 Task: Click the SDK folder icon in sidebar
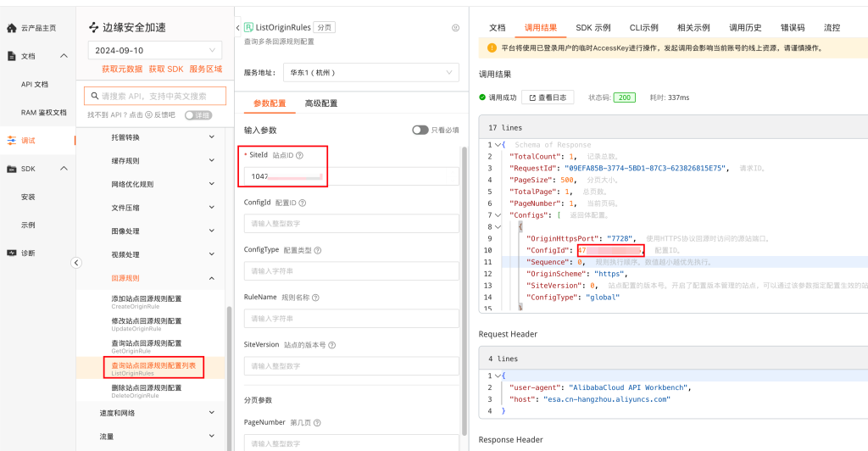tap(11, 169)
